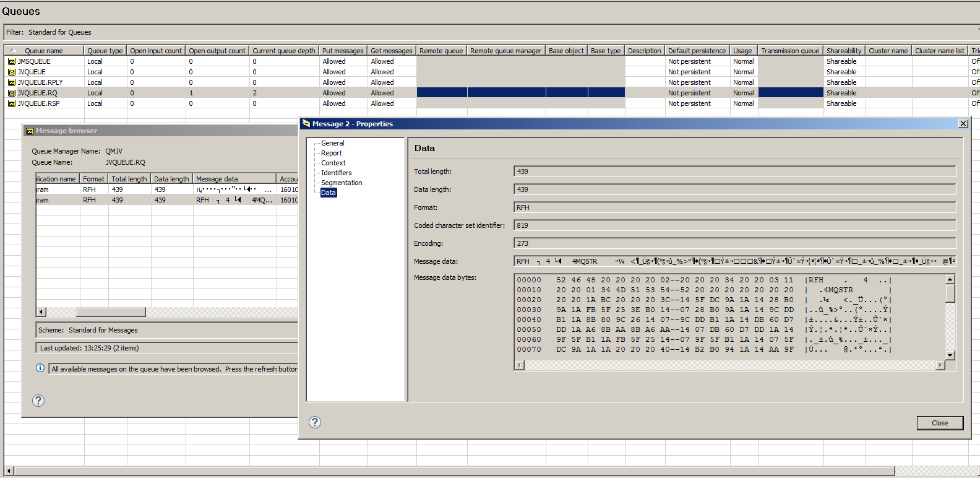Click the Total length column header in browser
The width and height of the screenshot is (980, 478).
coord(129,179)
